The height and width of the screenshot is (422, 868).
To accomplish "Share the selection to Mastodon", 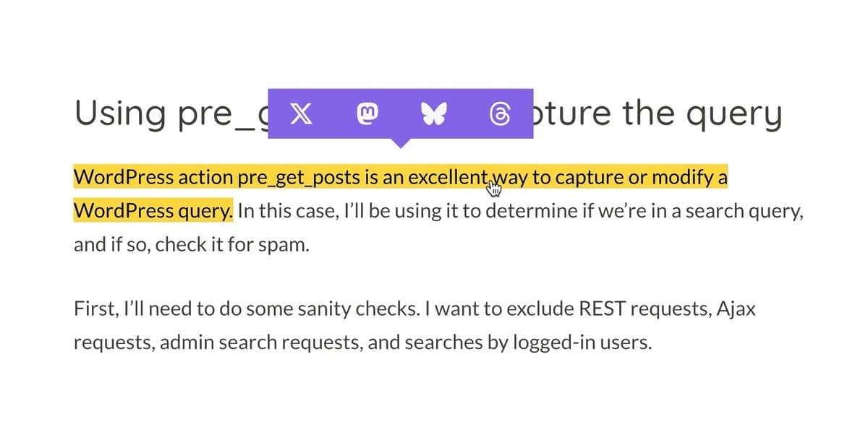I will tap(367, 113).
